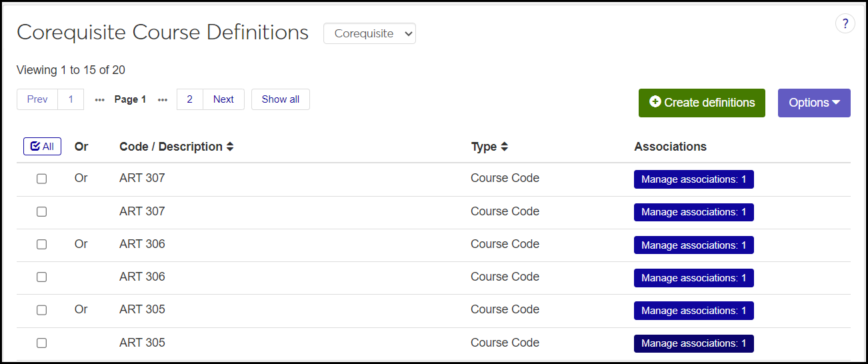Select all rows with the All button
The height and width of the screenshot is (364, 868).
pyautogui.click(x=42, y=147)
